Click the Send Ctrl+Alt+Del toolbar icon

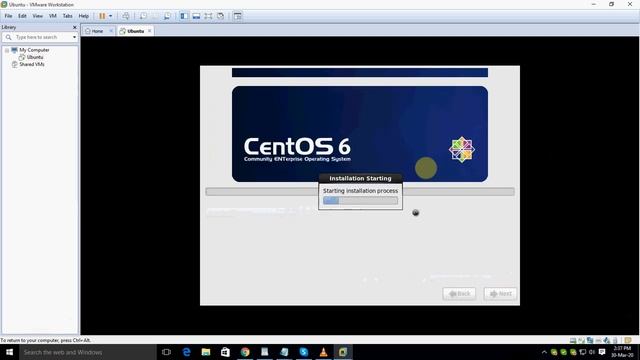point(126,16)
